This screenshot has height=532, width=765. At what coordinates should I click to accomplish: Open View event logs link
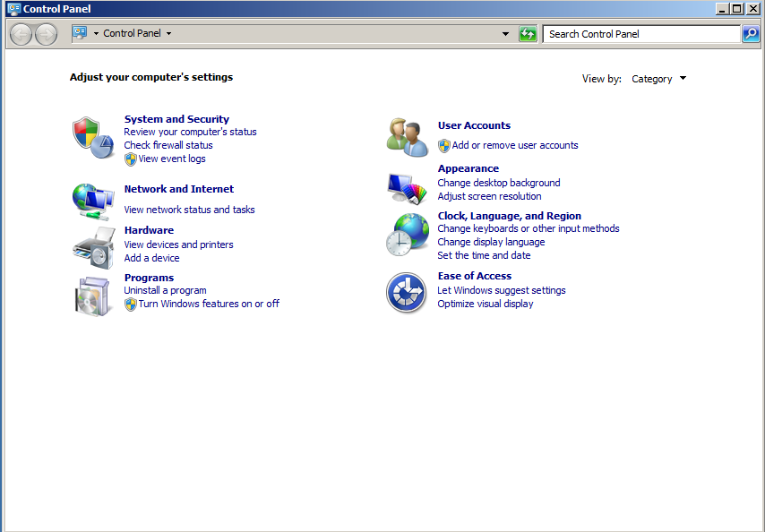click(172, 159)
